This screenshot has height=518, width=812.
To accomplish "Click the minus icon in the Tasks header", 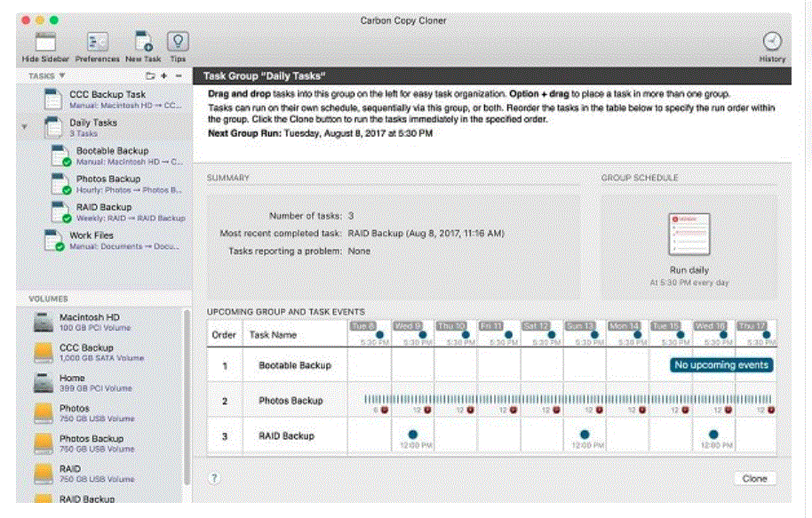I will [x=179, y=76].
